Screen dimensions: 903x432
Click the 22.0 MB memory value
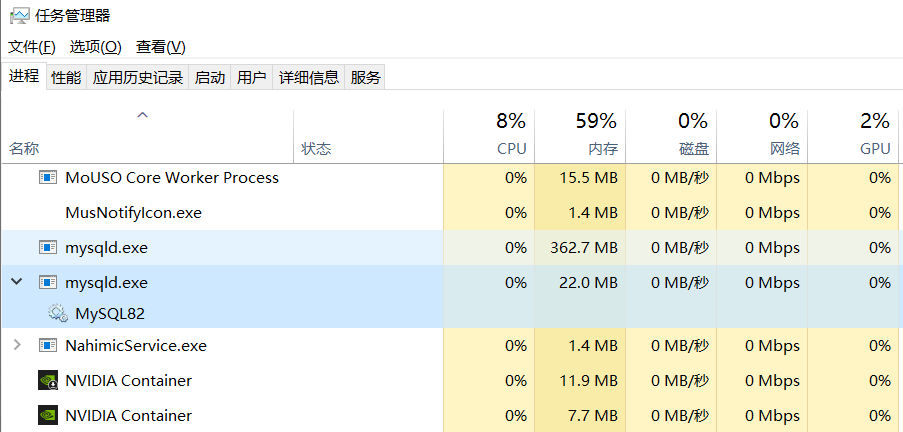[x=590, y=283]
